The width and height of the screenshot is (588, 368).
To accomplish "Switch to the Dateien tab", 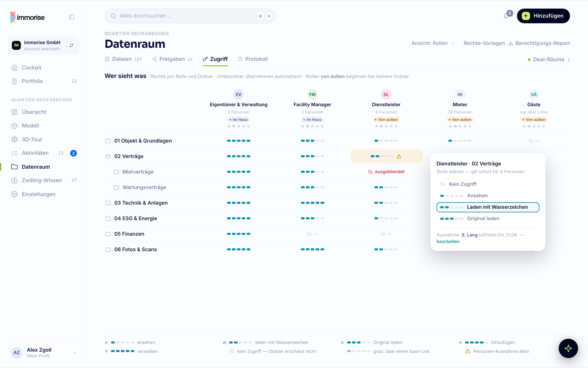I will tap(123, 59).
